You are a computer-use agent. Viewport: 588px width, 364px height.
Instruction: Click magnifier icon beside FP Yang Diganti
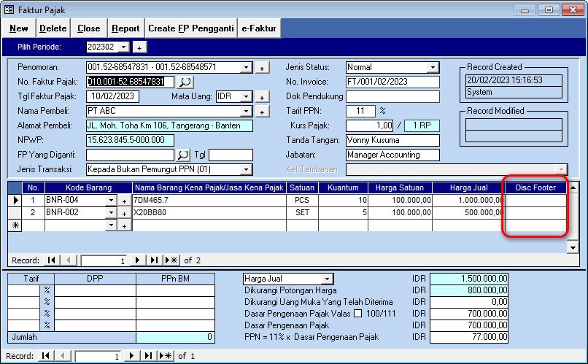click(x=183, y=155)
